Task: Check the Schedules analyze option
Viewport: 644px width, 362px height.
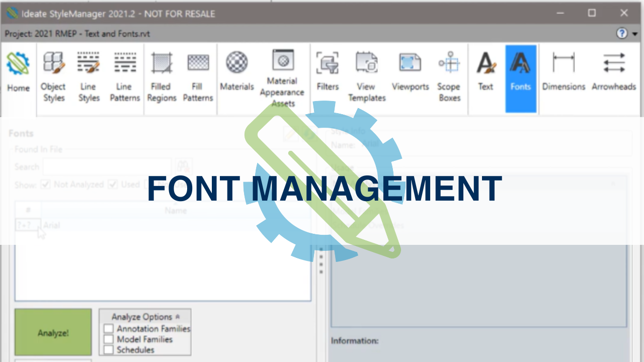Action: 109,349
